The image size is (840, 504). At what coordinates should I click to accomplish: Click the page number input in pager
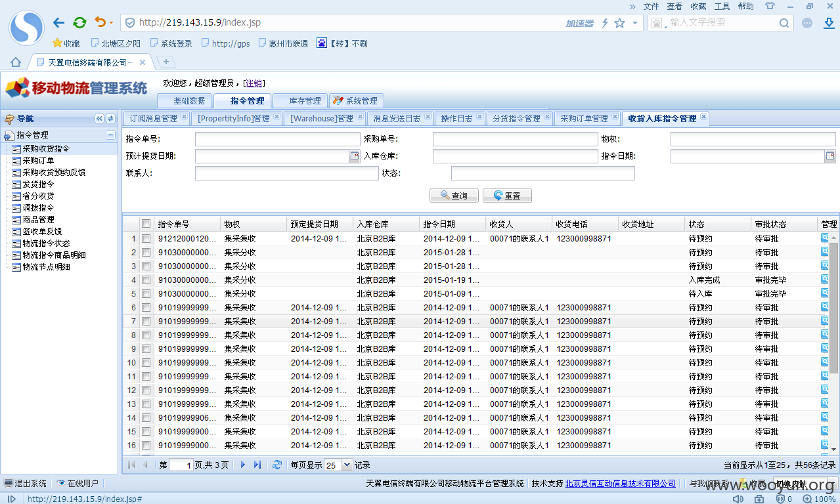click(x=181, y=465)
